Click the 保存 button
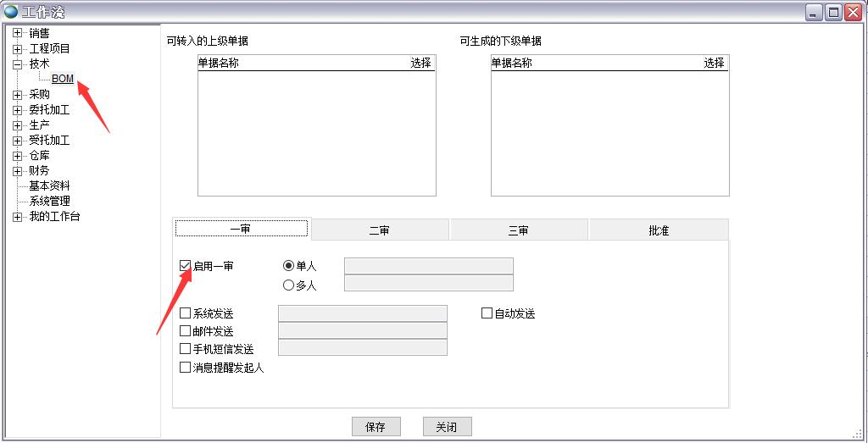Viewport: 868px width, 443px height. tap(376, 427)
